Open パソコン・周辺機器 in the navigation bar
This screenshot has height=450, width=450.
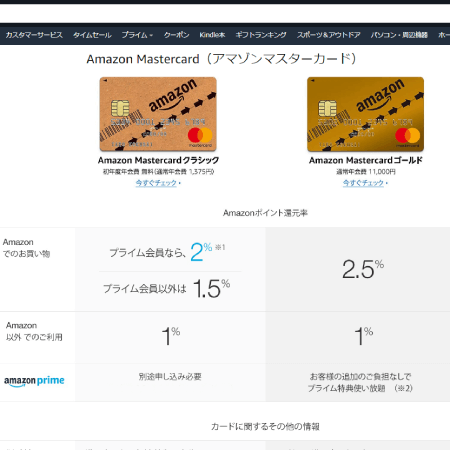(399, 35)
